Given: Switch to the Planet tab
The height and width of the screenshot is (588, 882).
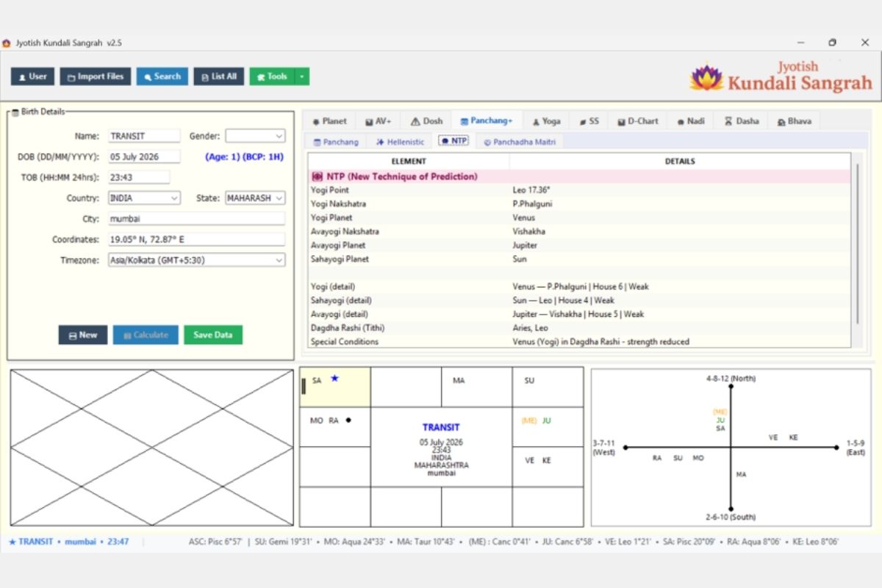Looking at the screenshot, I should (x=329, y=121).
